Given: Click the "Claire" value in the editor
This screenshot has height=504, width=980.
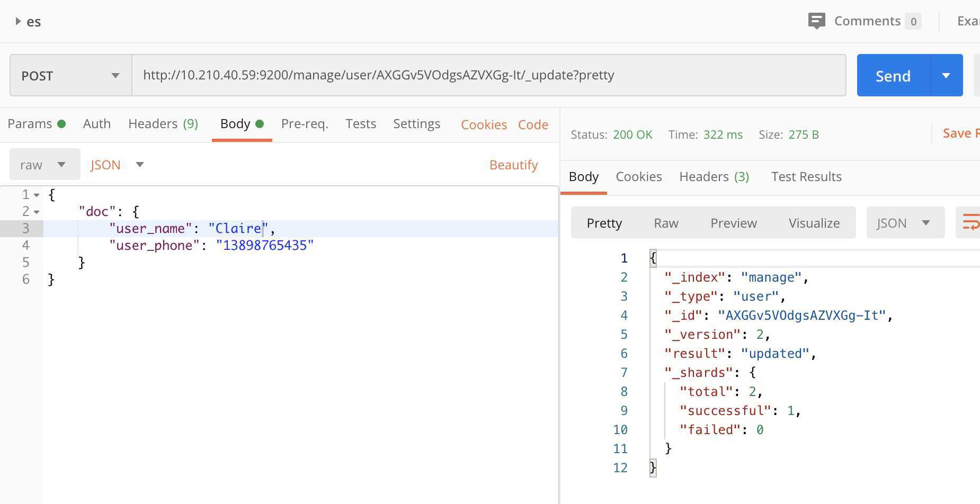Looking at the screenshot, I should (x=238, y=229).
